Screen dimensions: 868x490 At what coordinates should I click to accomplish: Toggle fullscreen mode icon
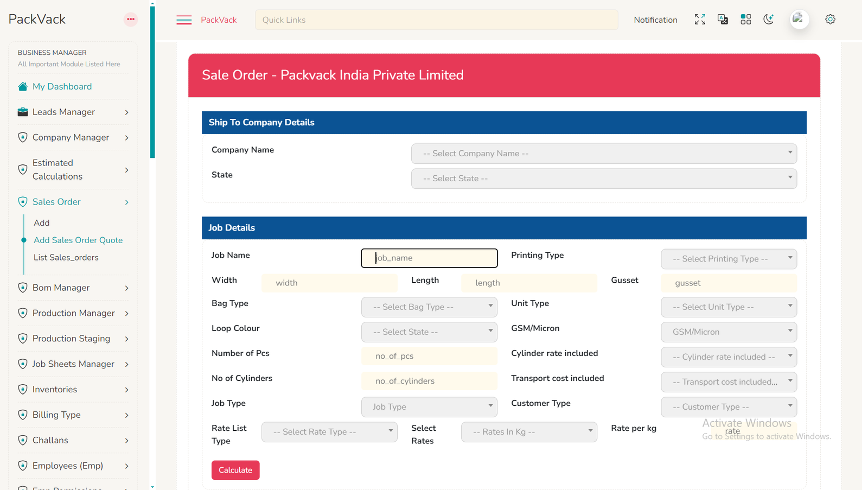700,20
